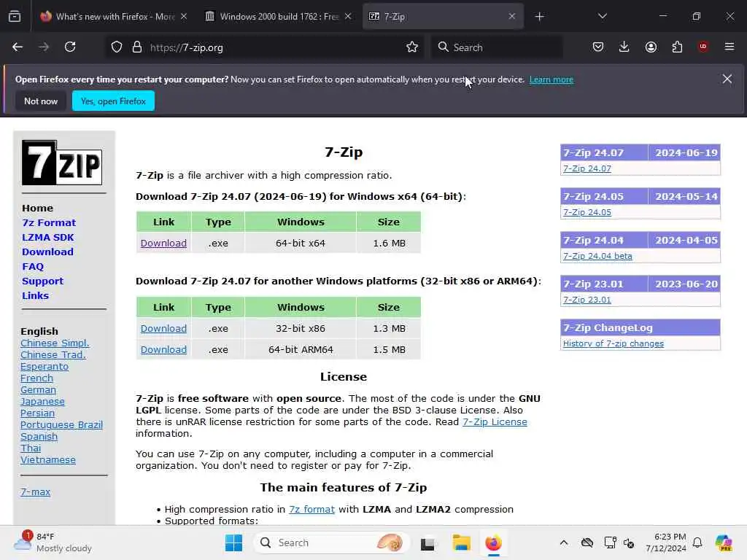
Task: Open the Firefox account icon
Action: click(x=651, y=47)
